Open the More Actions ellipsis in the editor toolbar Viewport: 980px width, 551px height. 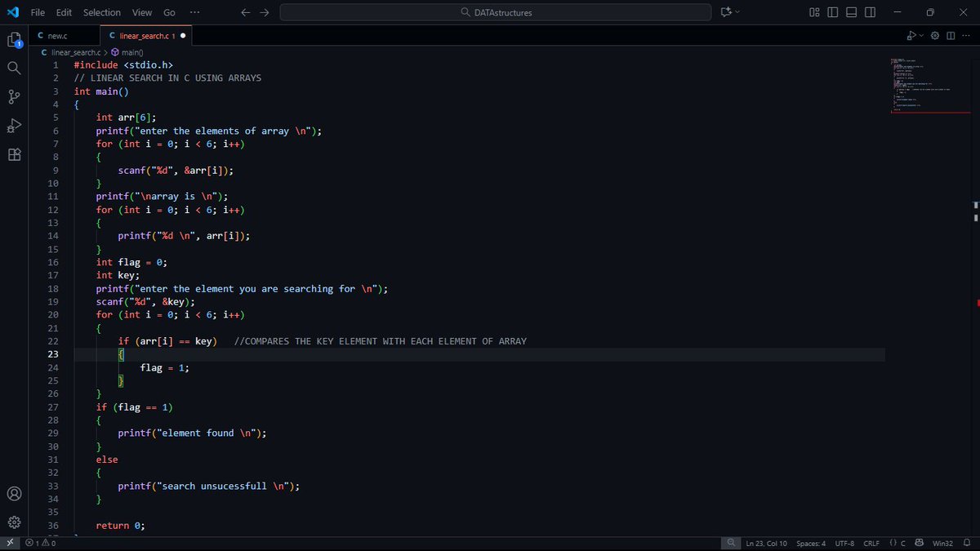964,36
